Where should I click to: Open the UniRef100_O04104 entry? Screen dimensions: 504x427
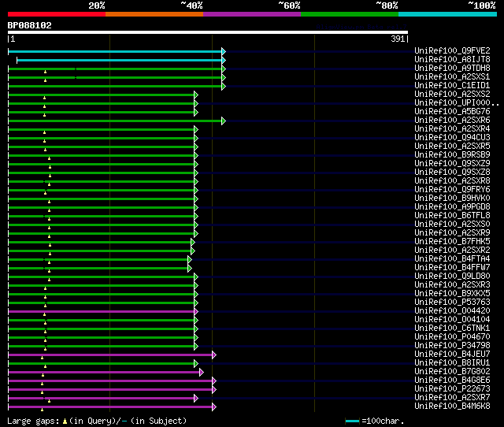(x=452, y=320)
